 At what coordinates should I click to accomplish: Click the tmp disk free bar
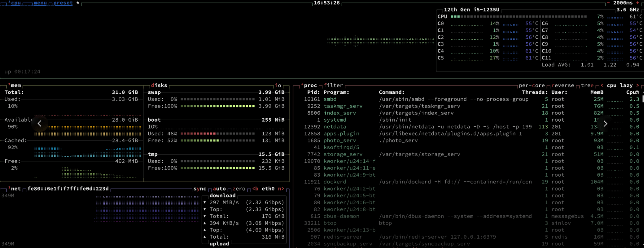coord(218,168)
